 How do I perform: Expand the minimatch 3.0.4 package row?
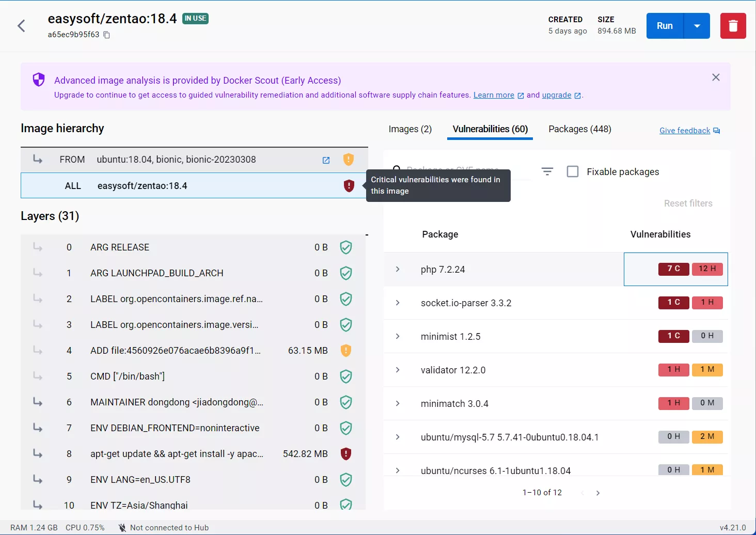point(398,403)
